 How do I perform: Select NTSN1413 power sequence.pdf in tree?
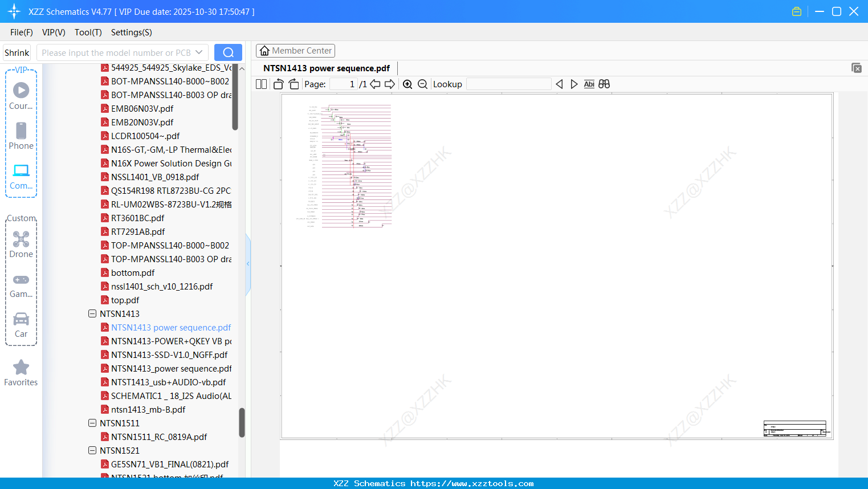[171, 327]
